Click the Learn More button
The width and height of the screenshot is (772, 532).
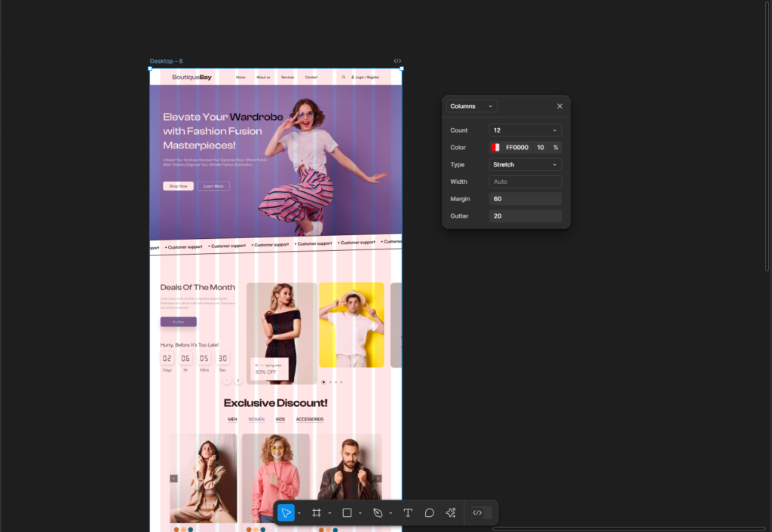tap(213, 186)
